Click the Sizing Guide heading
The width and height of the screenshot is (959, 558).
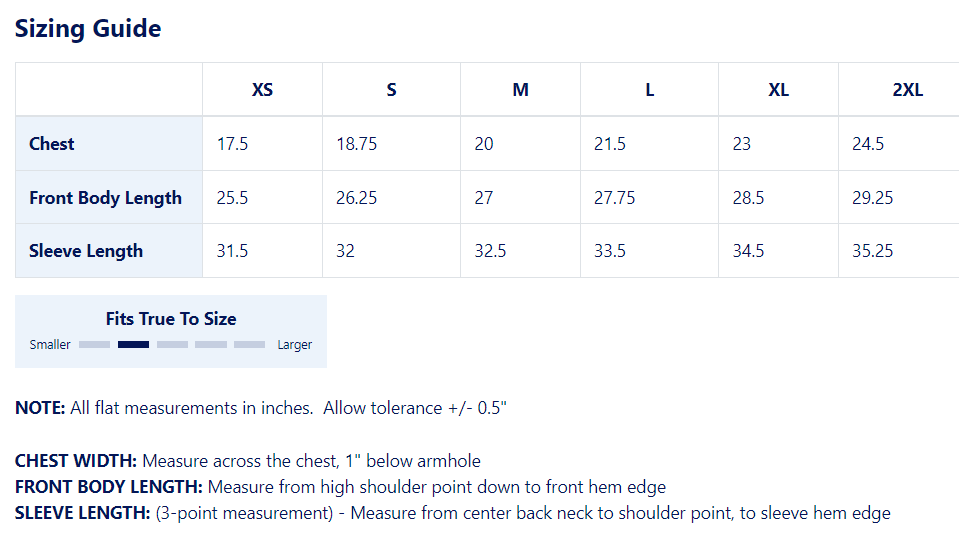pyautogui.click(x=88, y=28)
